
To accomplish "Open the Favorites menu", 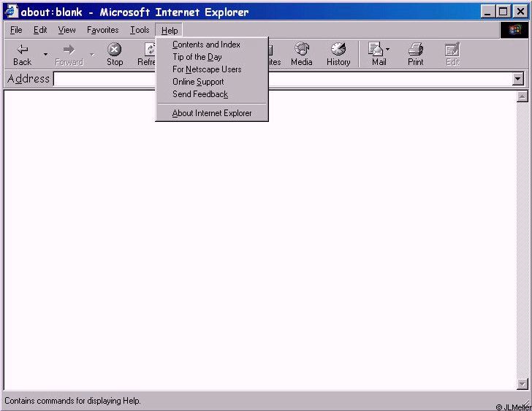I will (103, 30).
